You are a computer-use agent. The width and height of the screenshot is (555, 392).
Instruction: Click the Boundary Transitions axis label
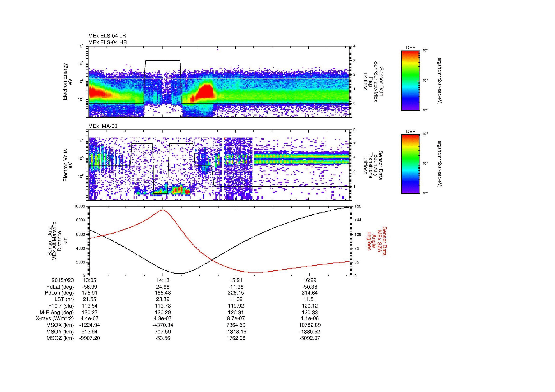[373, 166]
